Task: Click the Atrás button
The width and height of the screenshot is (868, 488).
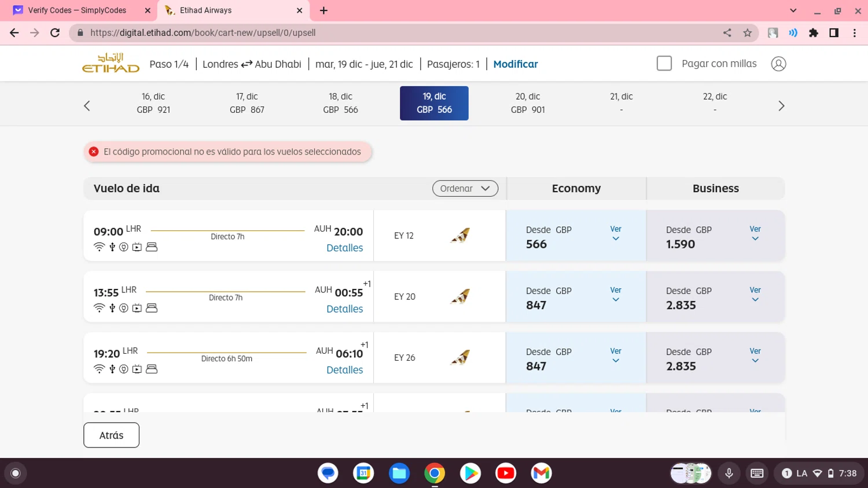Action: 111,435
